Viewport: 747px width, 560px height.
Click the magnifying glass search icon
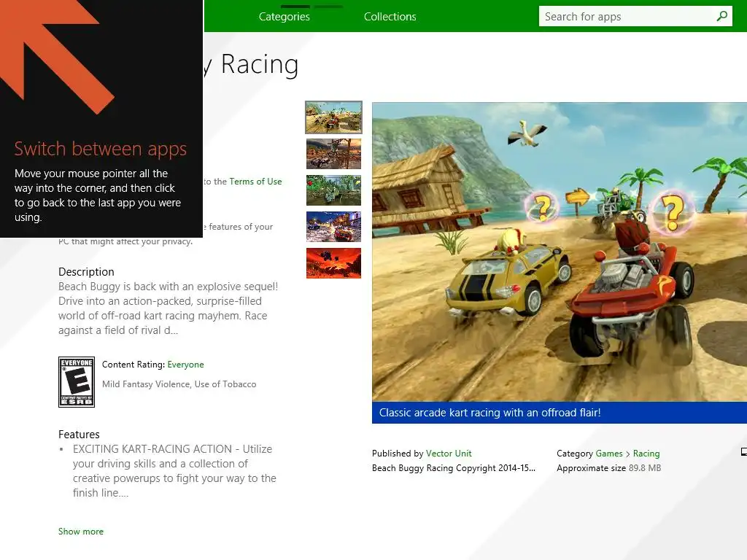[x=722, y=16]
